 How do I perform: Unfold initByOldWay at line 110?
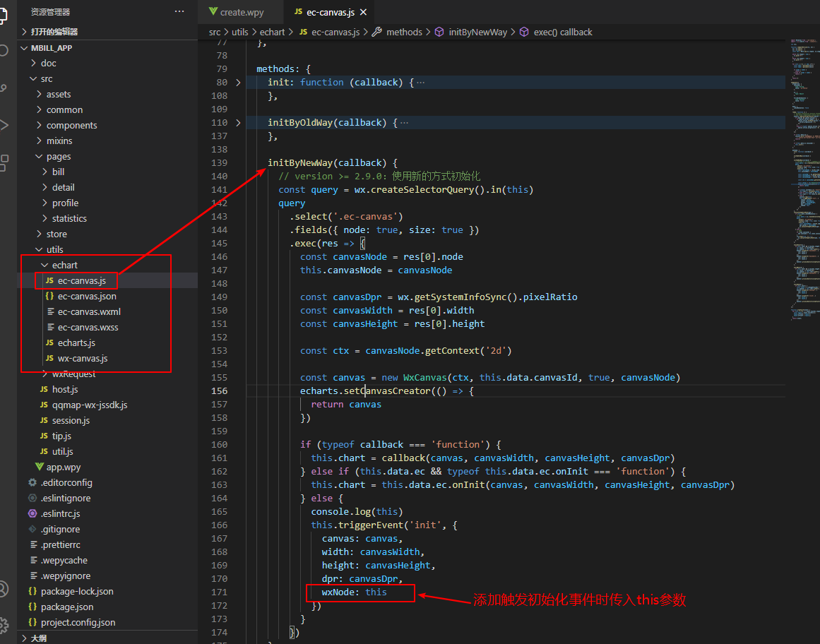coord(239,123)
